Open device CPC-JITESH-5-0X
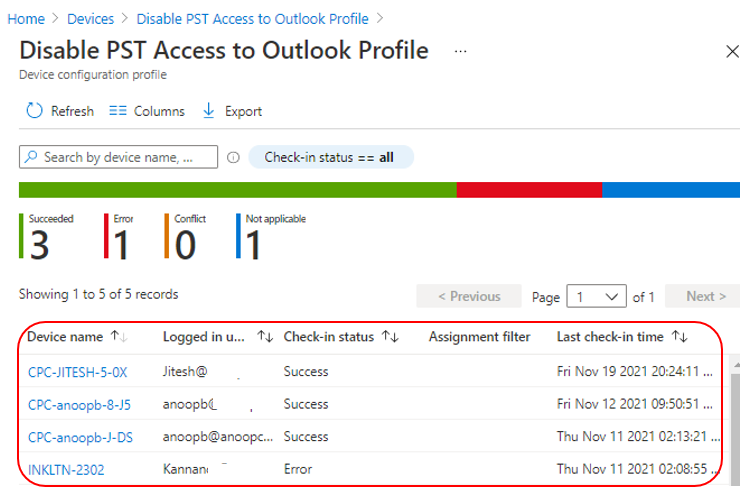This screenshot has height=496, width=753. [x=77, y=372]
